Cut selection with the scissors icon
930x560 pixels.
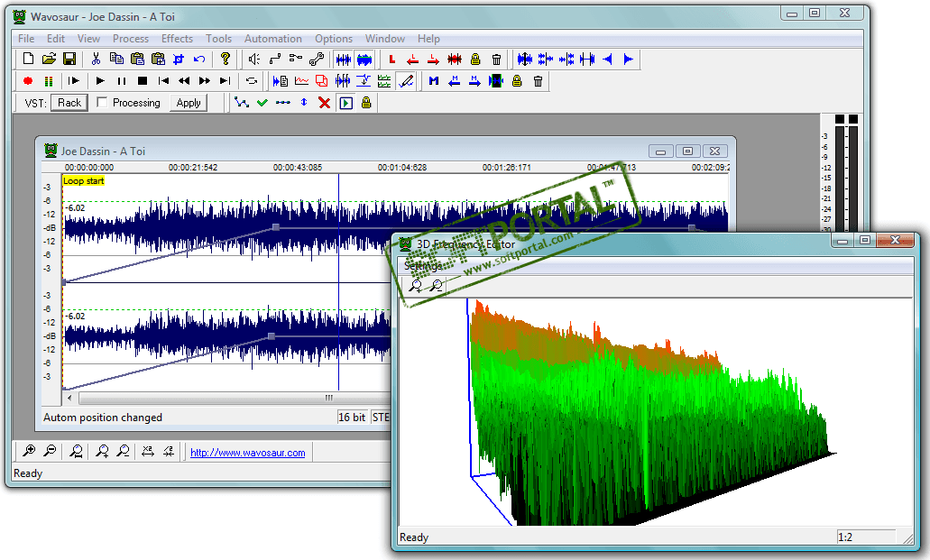(96, 60)
